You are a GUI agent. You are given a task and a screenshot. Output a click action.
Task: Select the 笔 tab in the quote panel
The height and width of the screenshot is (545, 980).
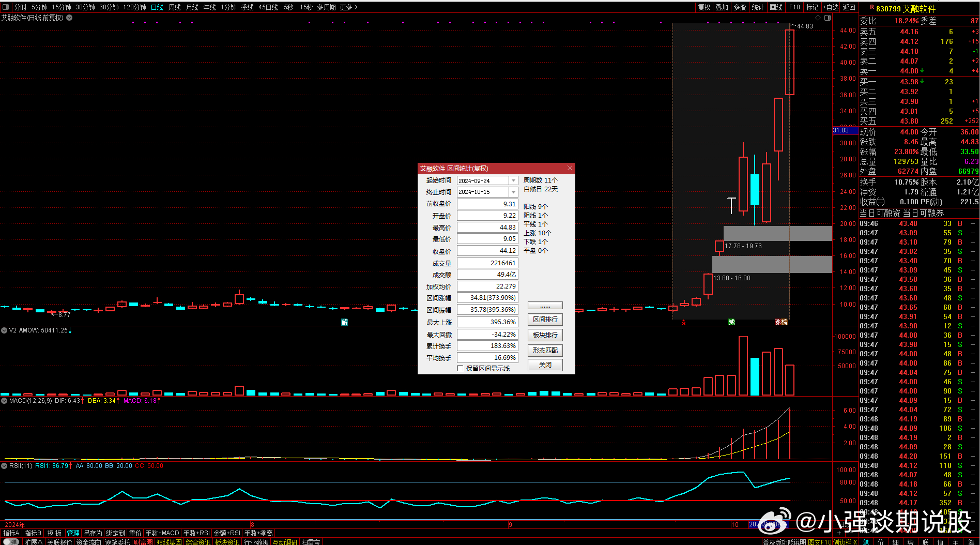pos(866,542)
